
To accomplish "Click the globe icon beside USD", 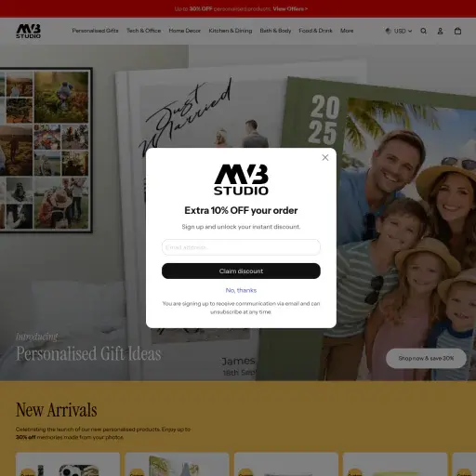I will [388, 31].
